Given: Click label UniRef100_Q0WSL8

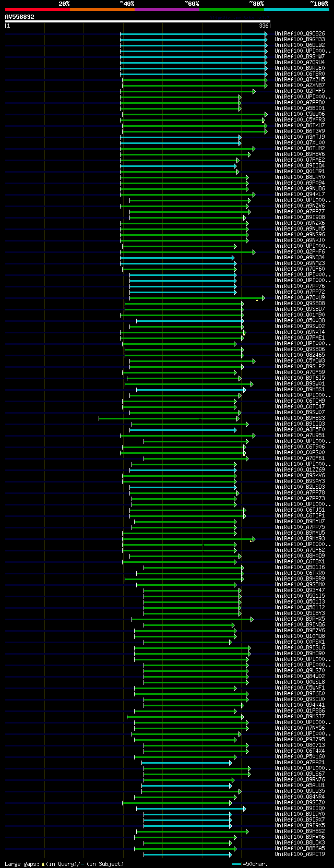Looking at the screenshot, I should [300, 682].
